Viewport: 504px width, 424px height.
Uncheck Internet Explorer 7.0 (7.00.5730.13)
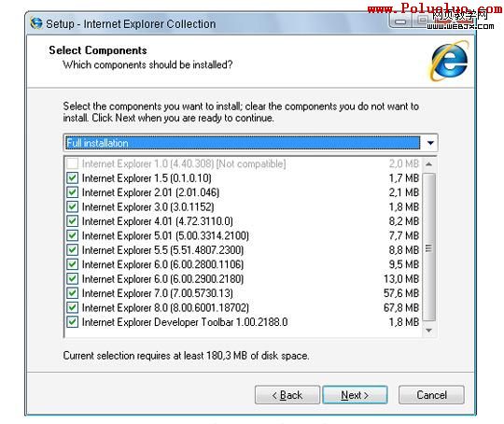[72, 293]
